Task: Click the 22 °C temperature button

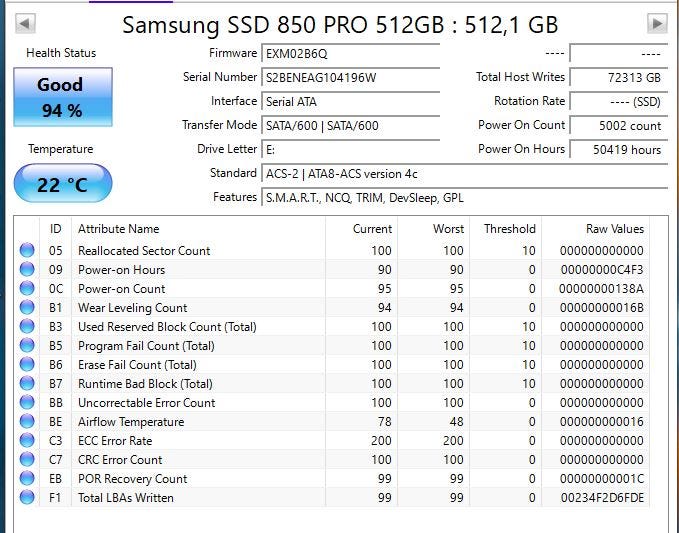Action: pos(62,184)
